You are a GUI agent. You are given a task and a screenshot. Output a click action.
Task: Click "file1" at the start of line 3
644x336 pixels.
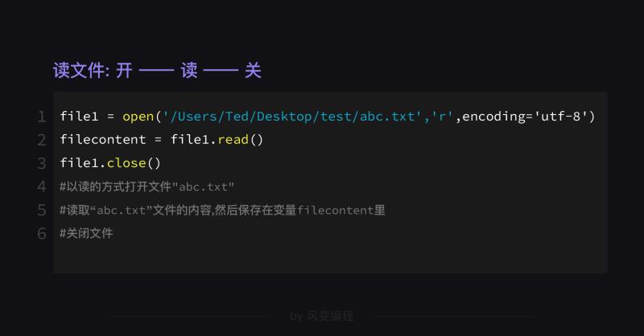[79, 163]
